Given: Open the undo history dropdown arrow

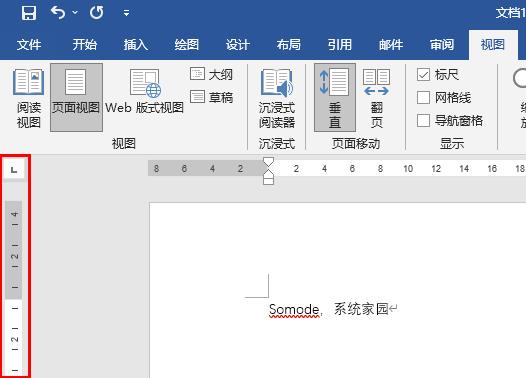Looking at the screenshot, I should 75,13.
